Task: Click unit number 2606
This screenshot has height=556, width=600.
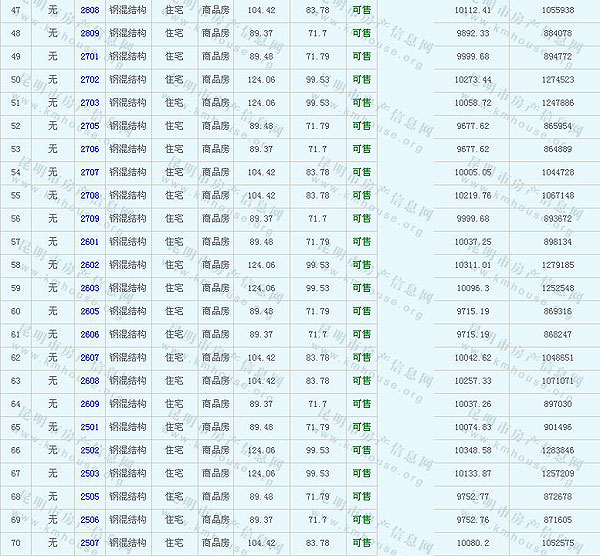Action: coord(89,334)
